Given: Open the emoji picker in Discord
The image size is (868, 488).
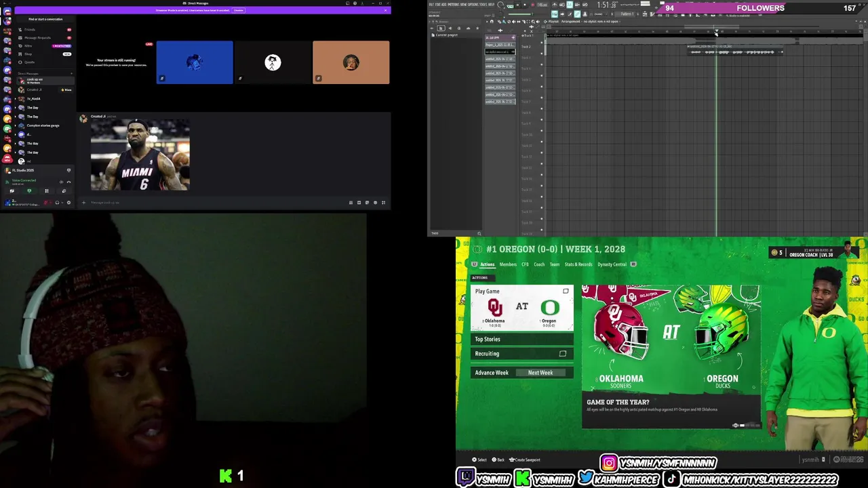Looking at the screenshot, I should pyautogui.click(x=375, y=202).
